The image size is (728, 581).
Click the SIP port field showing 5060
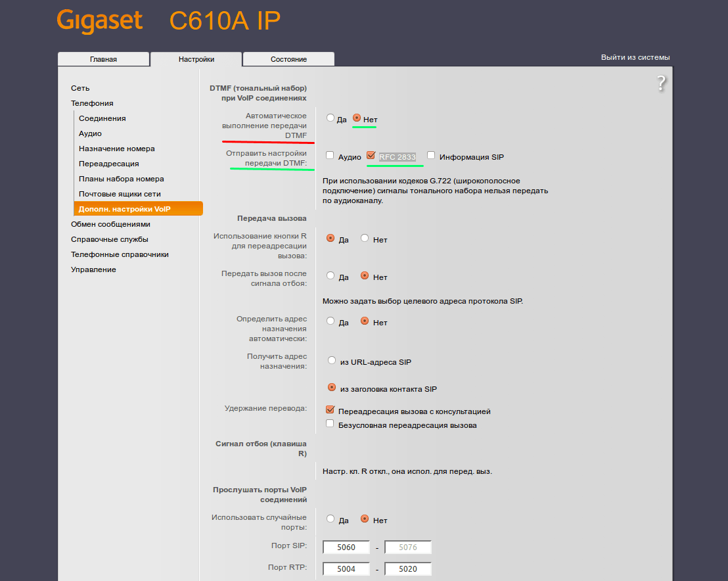[346, 547]
